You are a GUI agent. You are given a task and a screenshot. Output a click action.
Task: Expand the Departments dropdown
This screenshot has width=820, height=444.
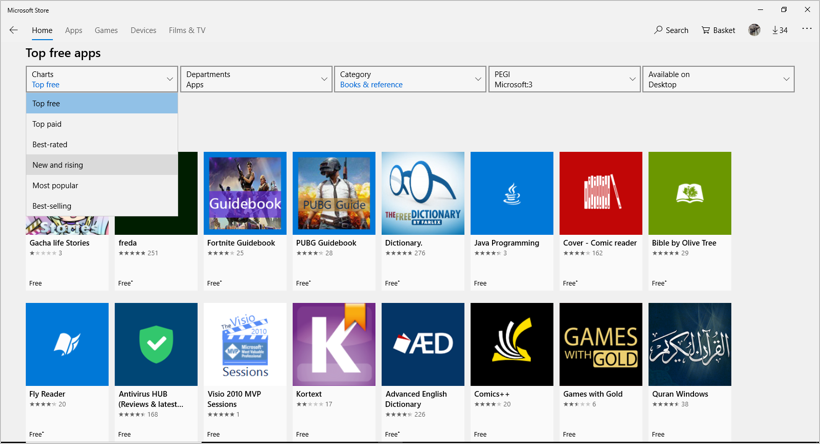click(256, 79)
